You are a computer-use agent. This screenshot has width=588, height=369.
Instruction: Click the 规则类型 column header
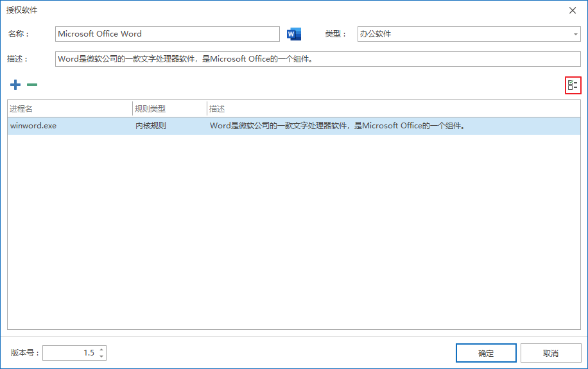[170, 108]
